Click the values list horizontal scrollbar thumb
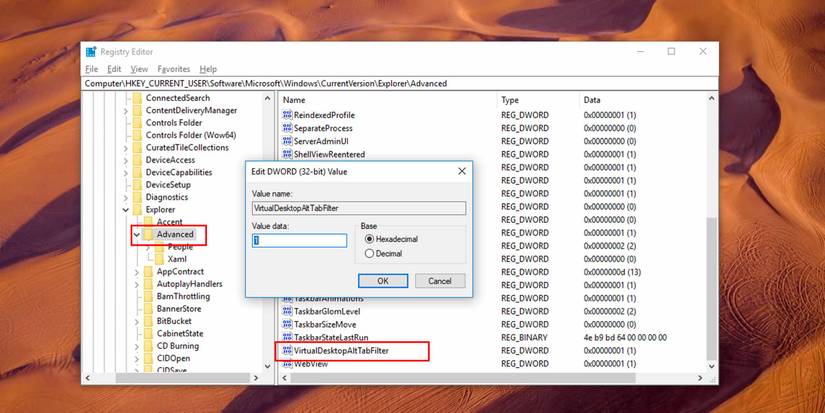 coord(461,378)
